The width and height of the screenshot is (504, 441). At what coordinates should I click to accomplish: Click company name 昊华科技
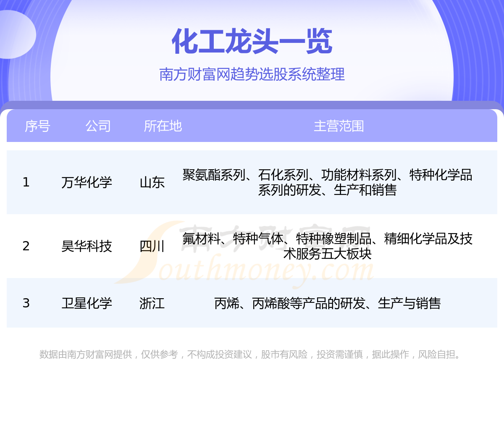tap(87, 246)
